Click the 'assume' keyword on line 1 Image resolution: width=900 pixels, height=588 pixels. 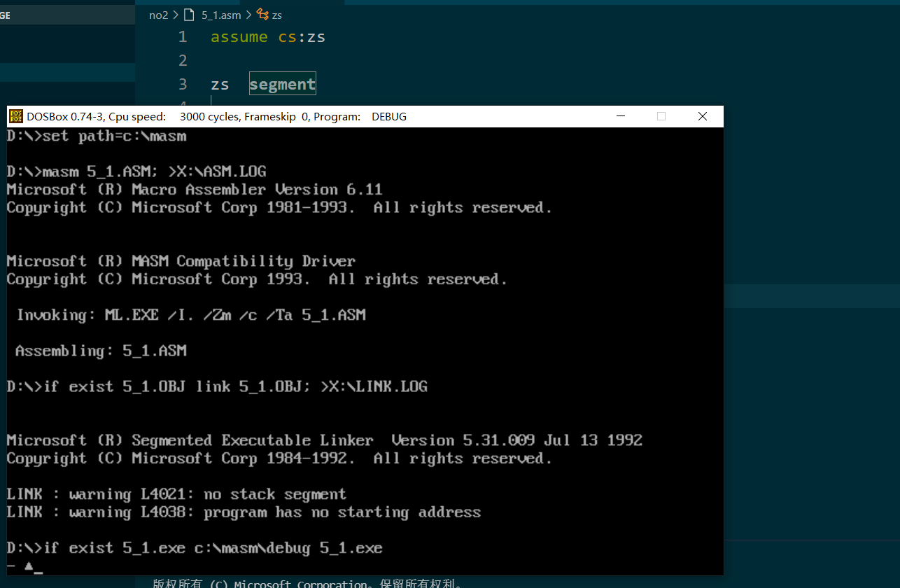point(239,36)
